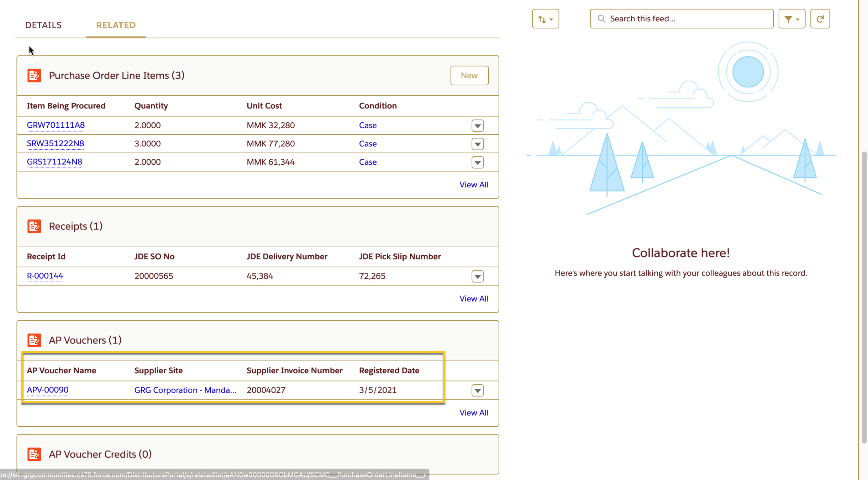The width and height of the screenshot is (868, 480).
Task: Click the AP Vouchers section icon
Action: (x=34, y=340)
